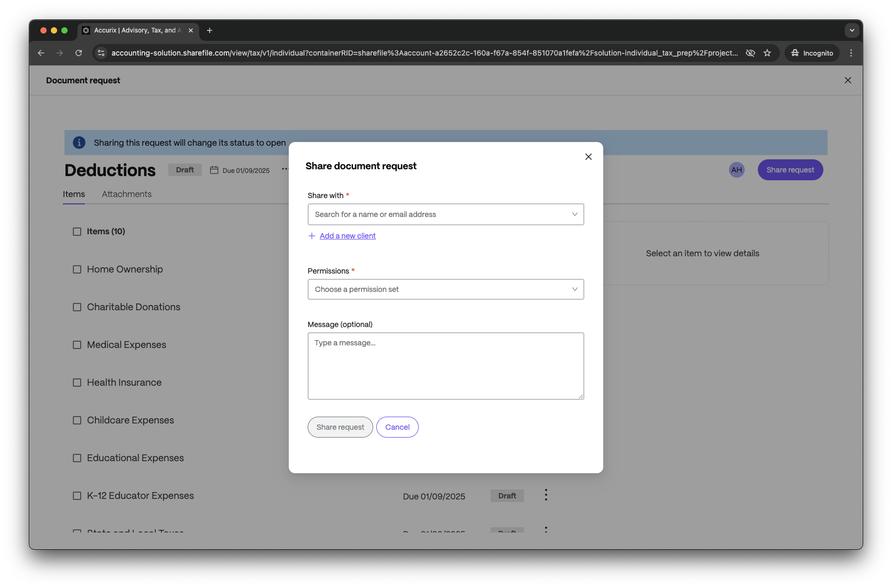The width and height of the screenshot is (892, 588).
Task: Close the Share document request dialog
Action: coord(589,157)
